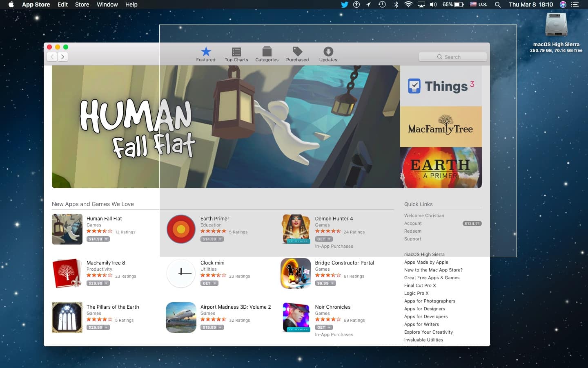Buy Airport Madness 3D for $19.99

pyautogui.click(x=212, y=328)
